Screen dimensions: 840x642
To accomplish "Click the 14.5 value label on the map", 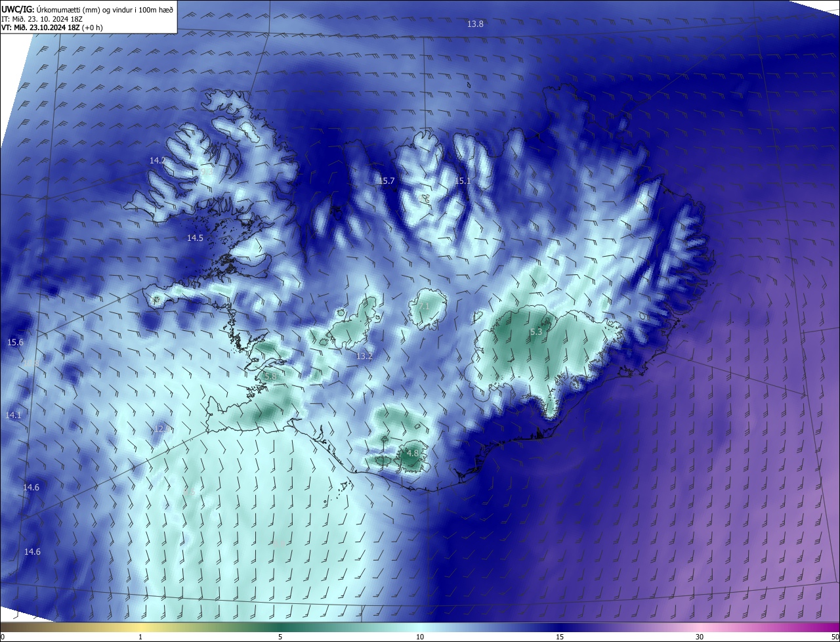I will click(x=195, y=238).
